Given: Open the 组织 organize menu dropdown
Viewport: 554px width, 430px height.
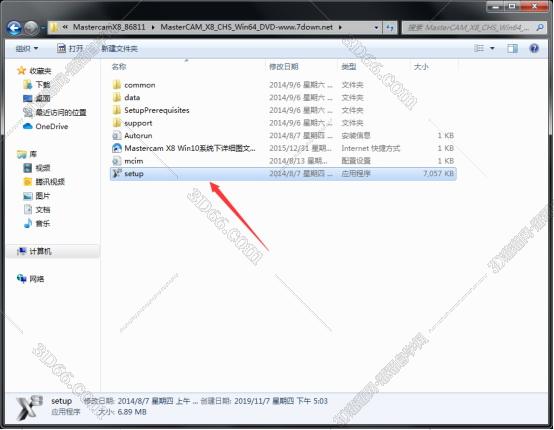Looking at the screenshot, I should pos(27,48).
